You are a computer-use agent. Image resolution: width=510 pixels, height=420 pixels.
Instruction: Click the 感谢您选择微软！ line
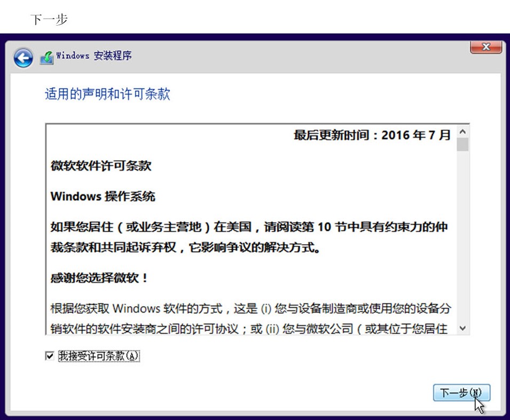99,278
